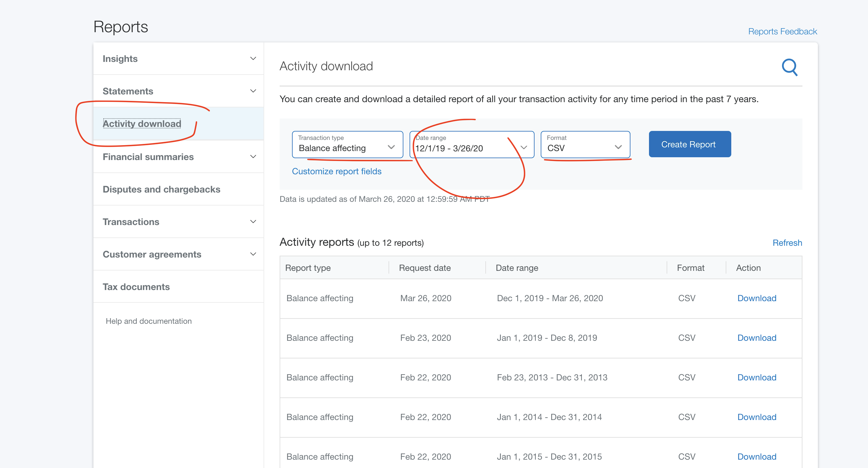868x468 pixels.
Task: Expand the Customer agreements chevron
Action: [253, 254]
